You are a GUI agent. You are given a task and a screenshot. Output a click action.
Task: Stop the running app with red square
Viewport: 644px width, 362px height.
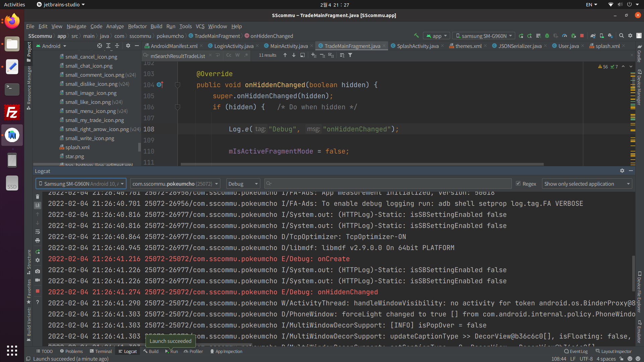click(582, 36)
